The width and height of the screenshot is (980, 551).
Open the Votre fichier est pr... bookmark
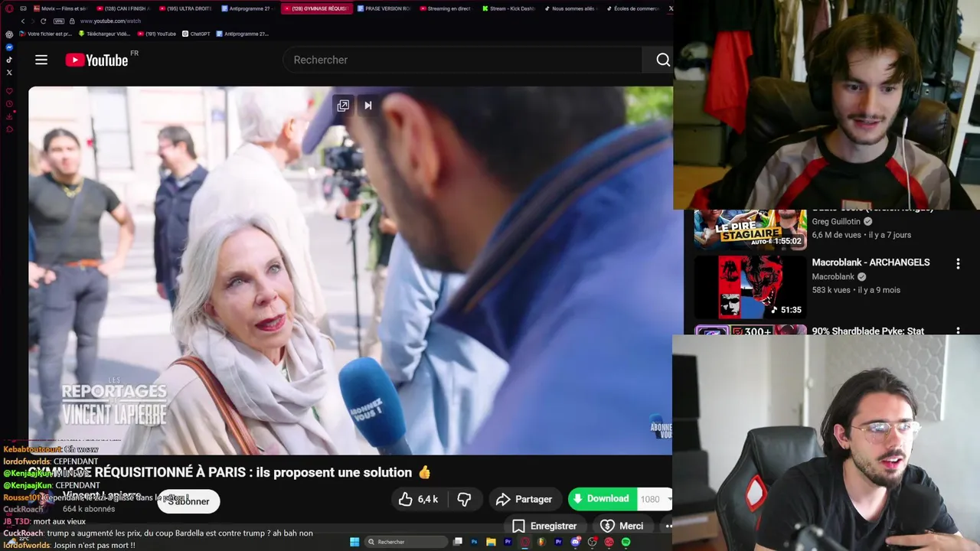tap(45, 34)
